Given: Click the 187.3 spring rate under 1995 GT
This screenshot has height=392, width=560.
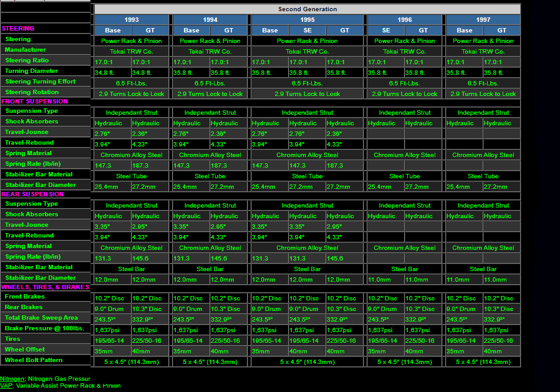Looking at the screenshot, I should pos(344,166).
